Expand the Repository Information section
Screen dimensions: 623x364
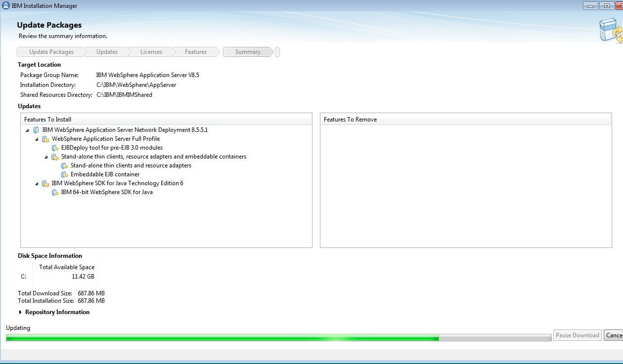pyautogui.click(x=21, y=312)
